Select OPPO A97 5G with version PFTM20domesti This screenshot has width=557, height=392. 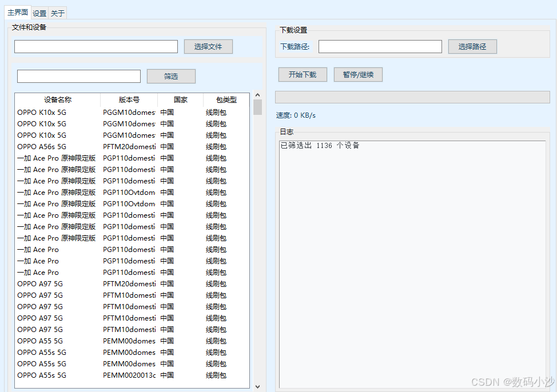[x=40, y=283]
